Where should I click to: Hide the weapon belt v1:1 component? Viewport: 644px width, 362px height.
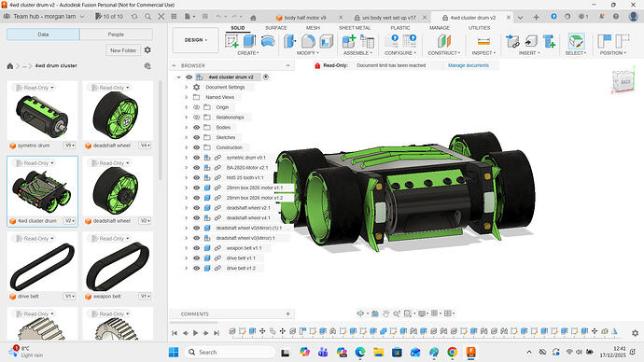196,248
